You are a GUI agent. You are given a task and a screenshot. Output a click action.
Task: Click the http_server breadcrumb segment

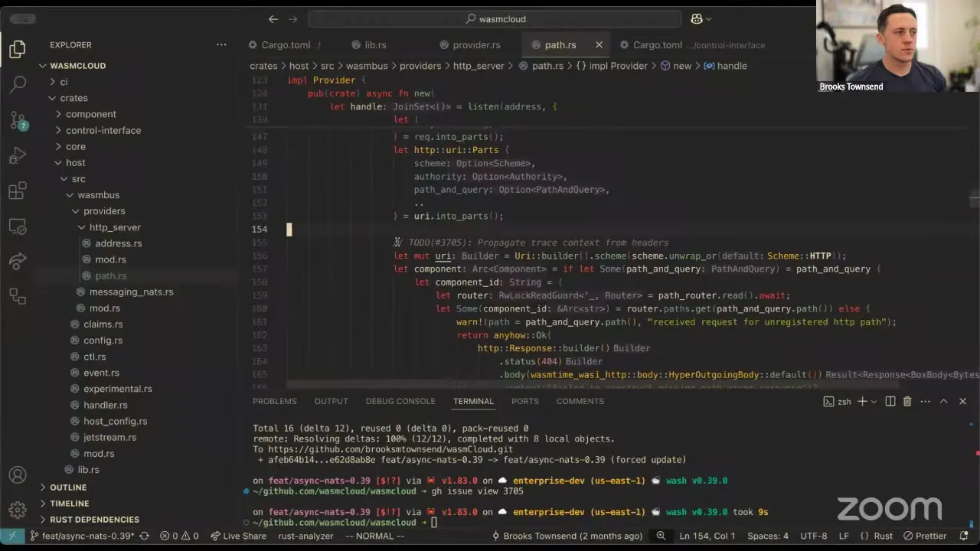[479, 66]
